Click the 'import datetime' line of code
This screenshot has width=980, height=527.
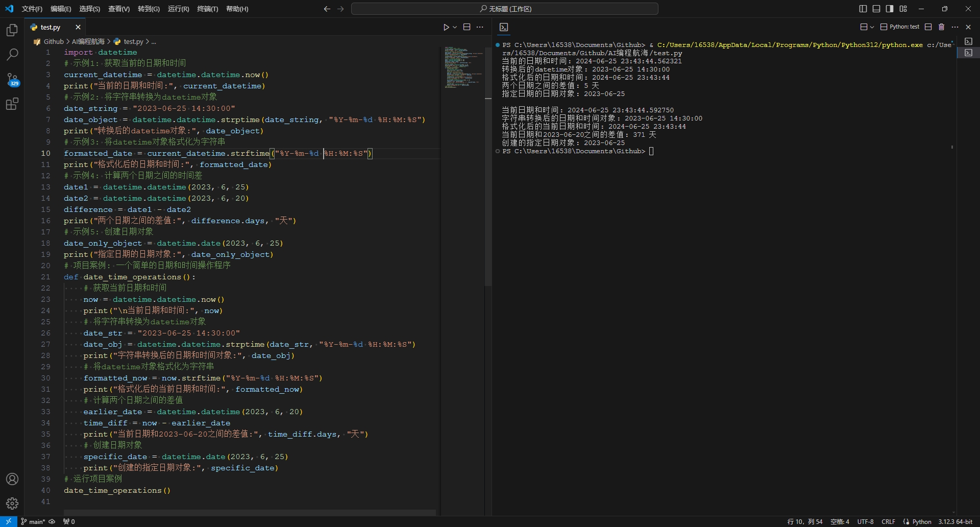(x=101, y=52)
